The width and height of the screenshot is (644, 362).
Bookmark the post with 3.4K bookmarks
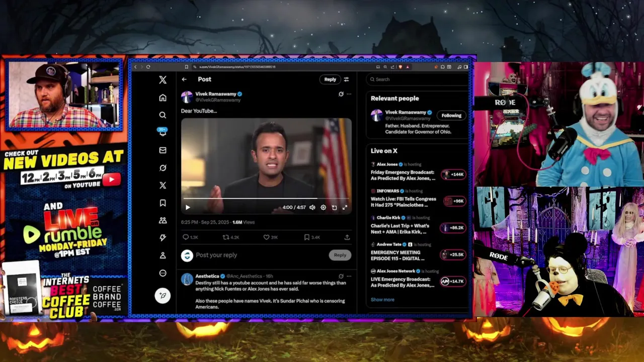point(306,237)
